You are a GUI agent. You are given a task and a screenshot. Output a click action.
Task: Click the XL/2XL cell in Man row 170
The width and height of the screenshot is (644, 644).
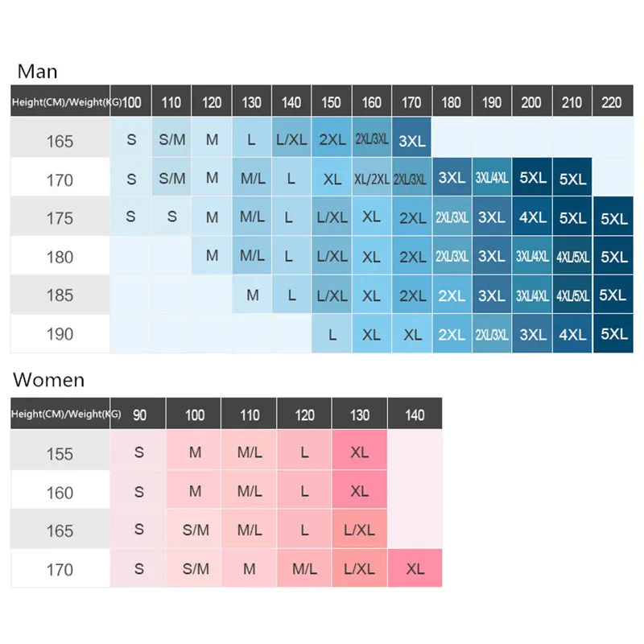pos(372,177)
